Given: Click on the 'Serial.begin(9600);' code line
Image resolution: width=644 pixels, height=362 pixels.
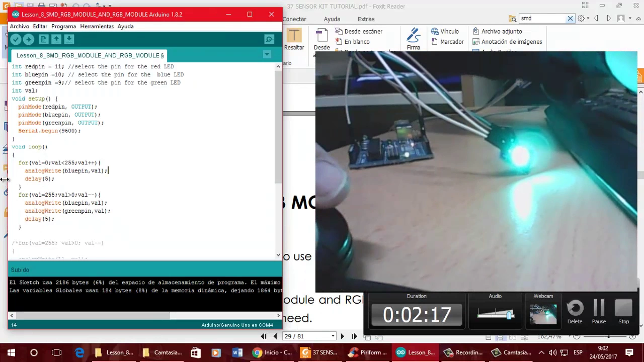Looking at the screenshot, I should point(49,131).
